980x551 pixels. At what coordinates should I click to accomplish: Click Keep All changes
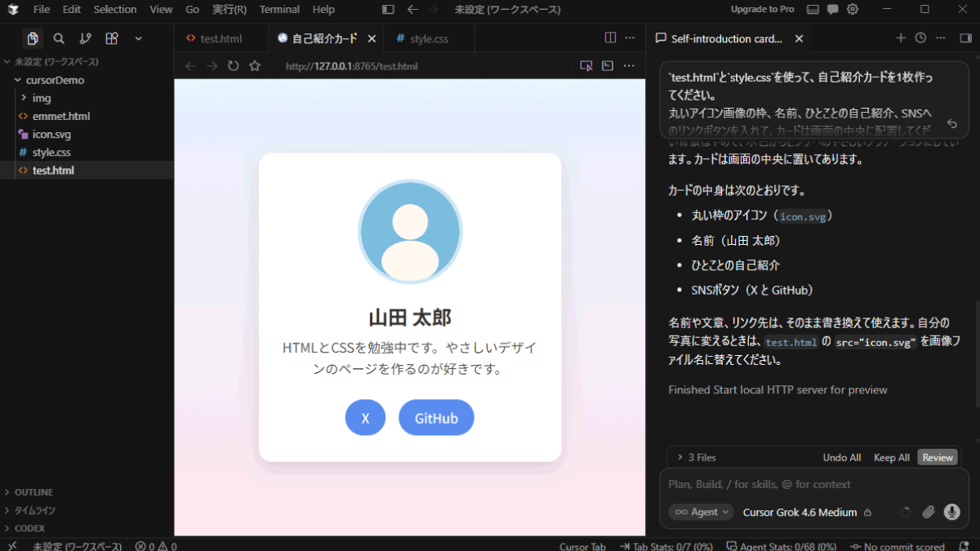[891, 457]
